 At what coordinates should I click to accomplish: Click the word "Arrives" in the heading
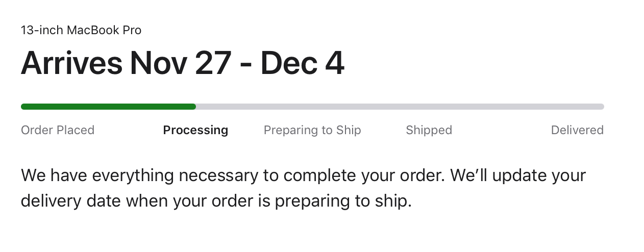tap(71, 64)
